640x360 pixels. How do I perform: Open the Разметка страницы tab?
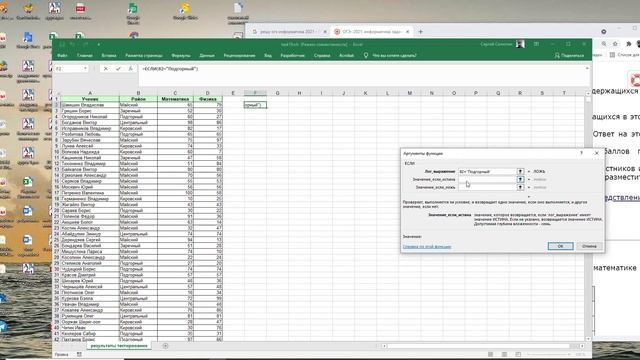click(144, 56)
